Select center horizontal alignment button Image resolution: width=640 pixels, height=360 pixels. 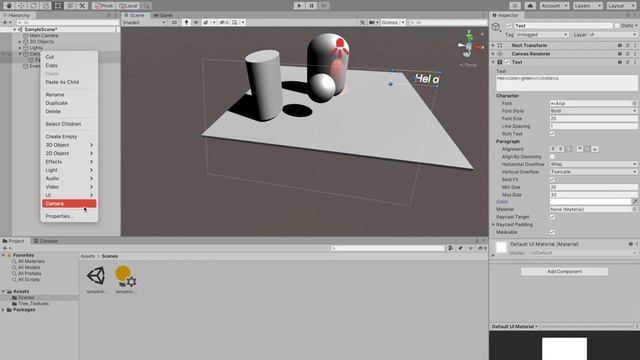(x=561, y=149)
